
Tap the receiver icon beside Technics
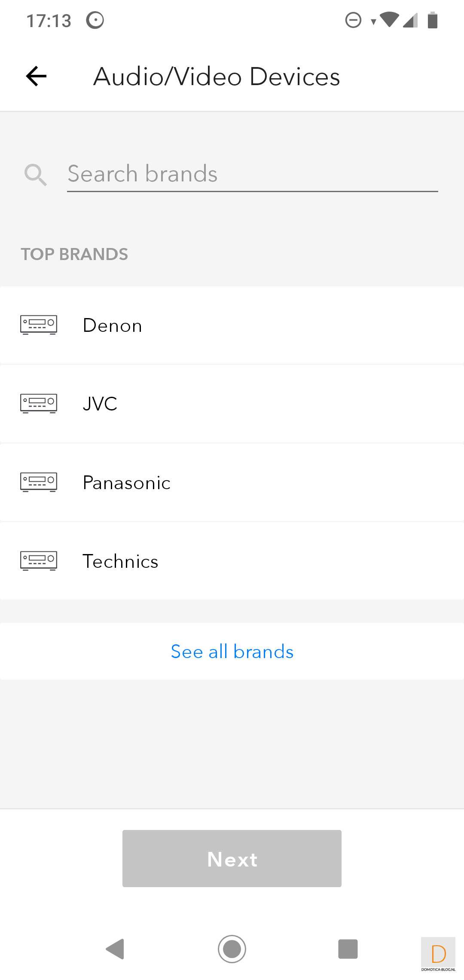[39, 560]
